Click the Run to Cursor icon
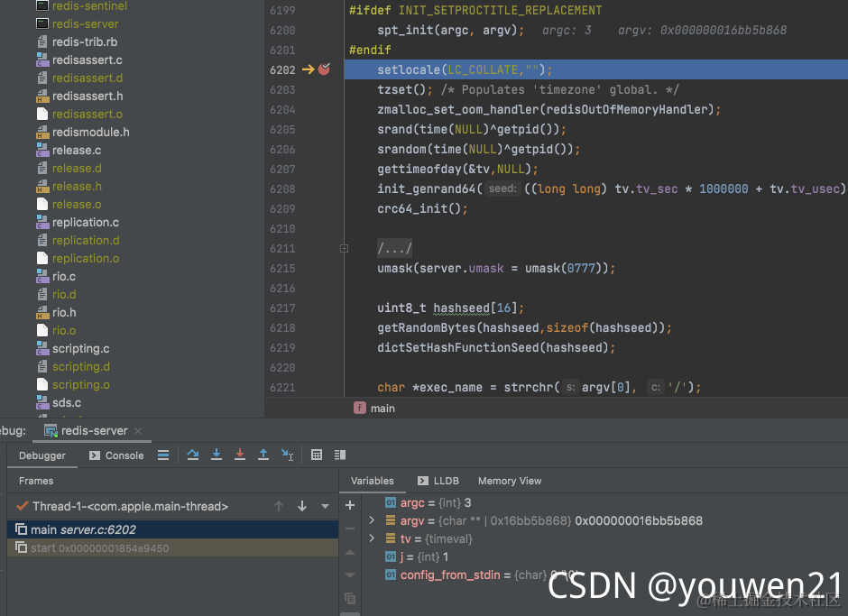 click(x=287, y=455)
